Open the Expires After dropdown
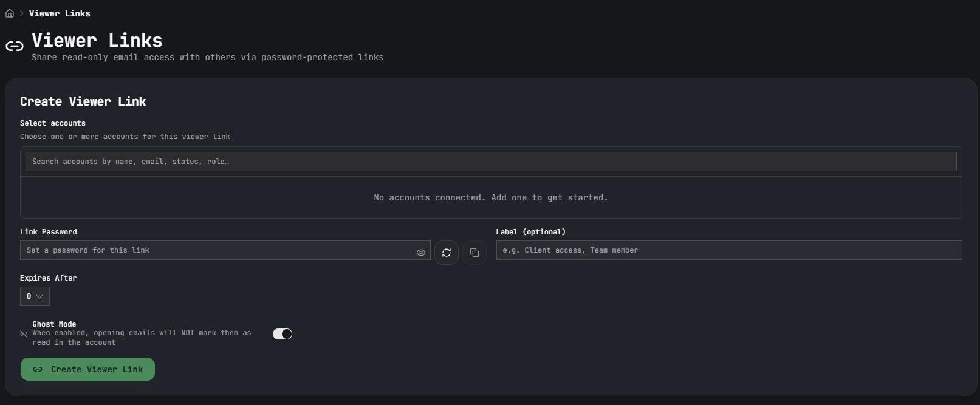 click(35, 296)
